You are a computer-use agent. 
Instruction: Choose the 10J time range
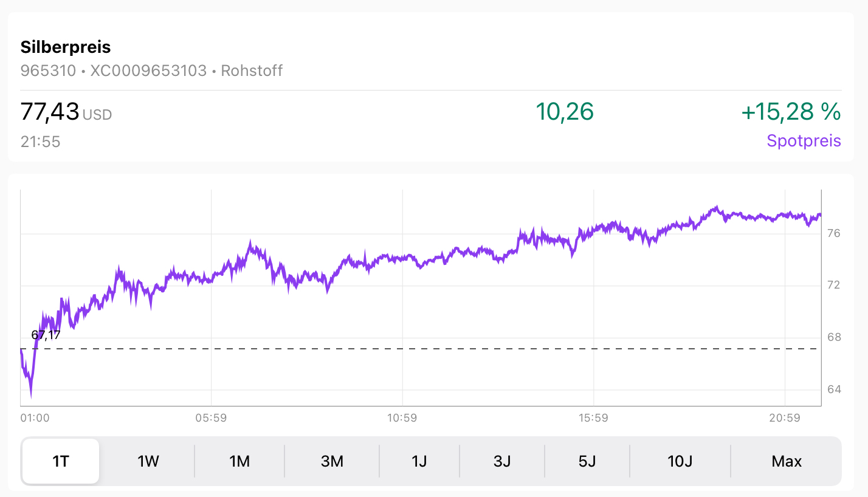click(x=680, y=461)
